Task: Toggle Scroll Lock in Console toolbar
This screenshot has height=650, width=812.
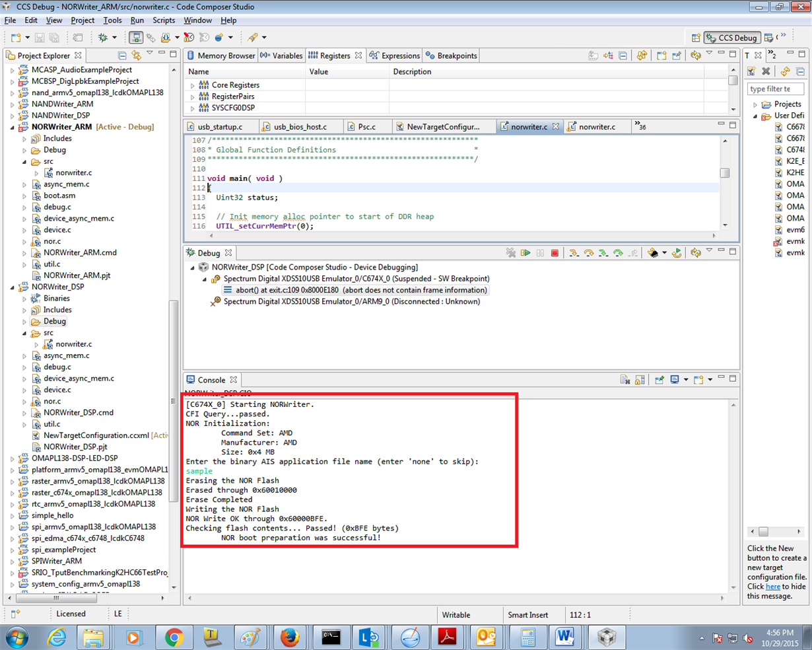Action: [x=640, y=380]
